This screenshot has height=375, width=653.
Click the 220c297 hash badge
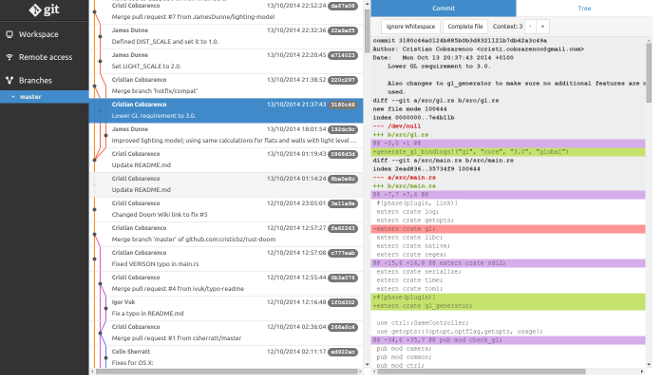click(x=343, y=80)
